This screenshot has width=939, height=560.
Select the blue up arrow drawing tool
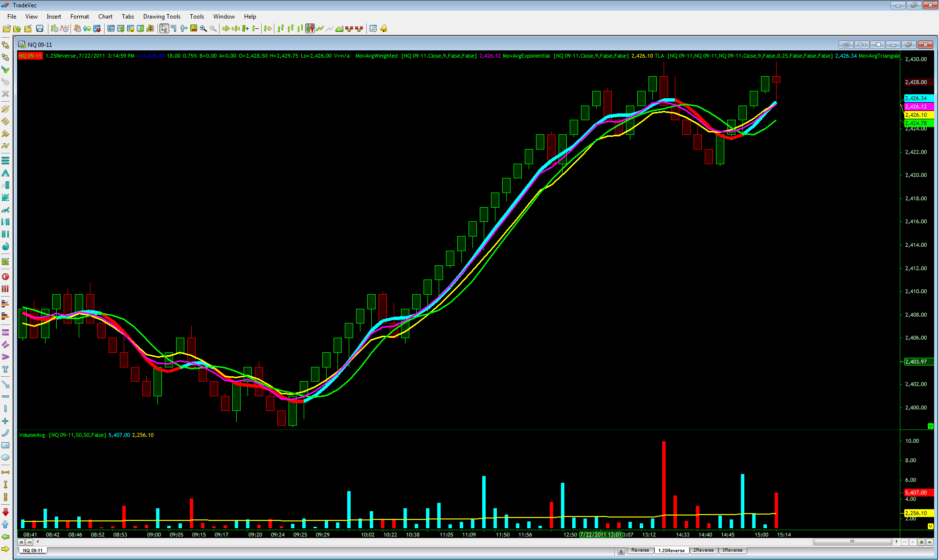click(5, 524)
